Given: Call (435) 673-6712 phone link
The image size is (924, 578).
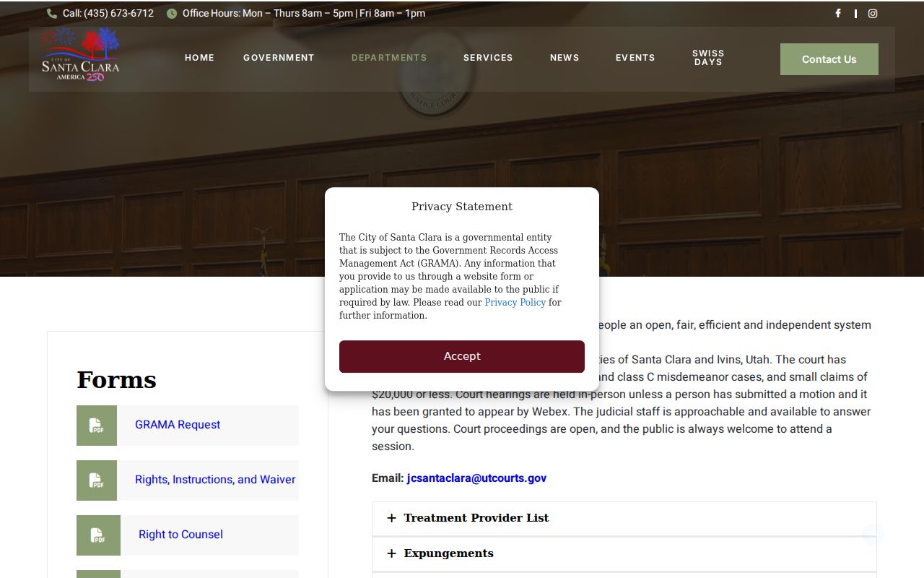Looking at the screenshot, I should (x=108, y=13).
